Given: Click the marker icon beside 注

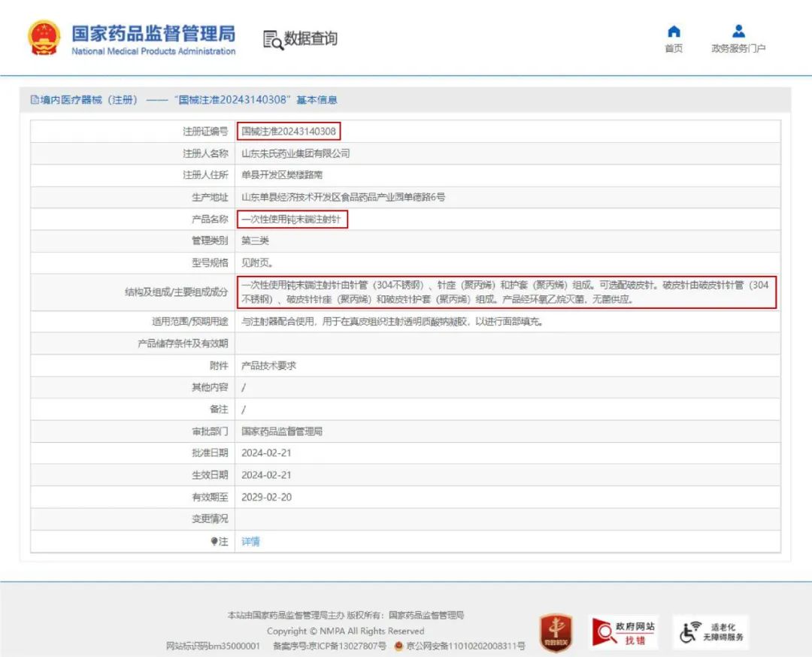Looking at the screenshot, I should (x=214, y=541).
